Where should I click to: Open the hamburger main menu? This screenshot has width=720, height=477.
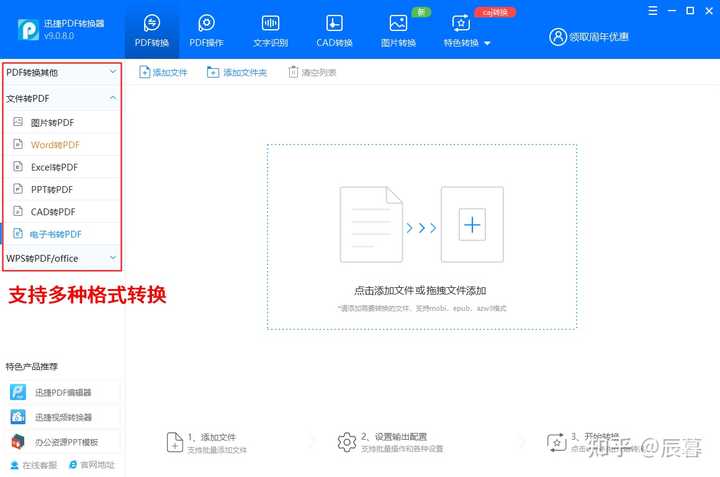click(652, 11)
